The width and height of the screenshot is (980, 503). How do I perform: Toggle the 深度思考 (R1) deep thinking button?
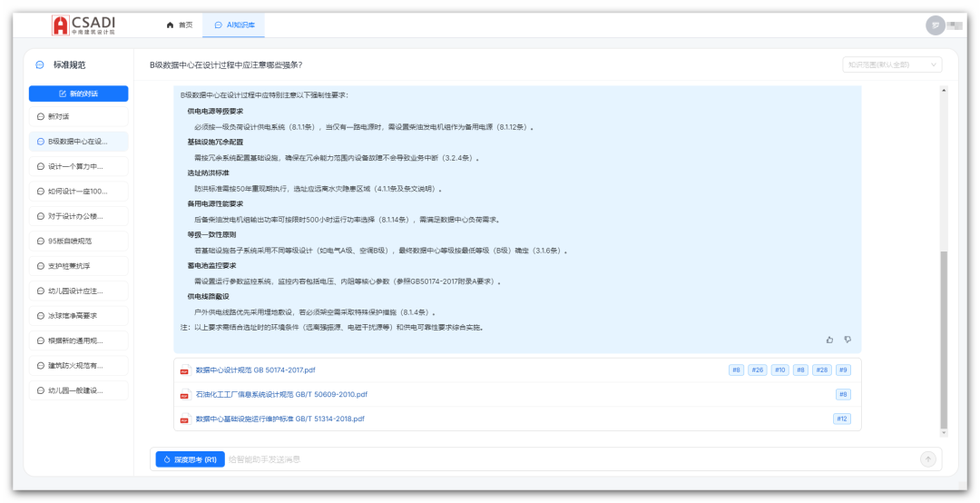pyautogui.click(x=190, y=459)
